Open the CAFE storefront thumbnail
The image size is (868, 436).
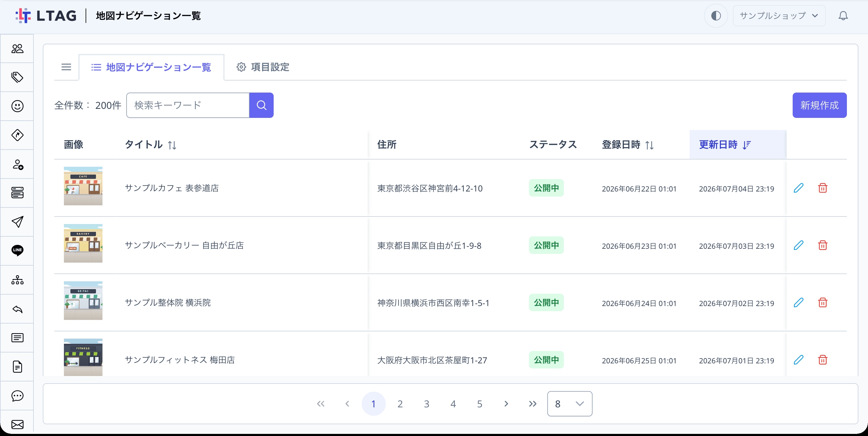click(83, 186)
